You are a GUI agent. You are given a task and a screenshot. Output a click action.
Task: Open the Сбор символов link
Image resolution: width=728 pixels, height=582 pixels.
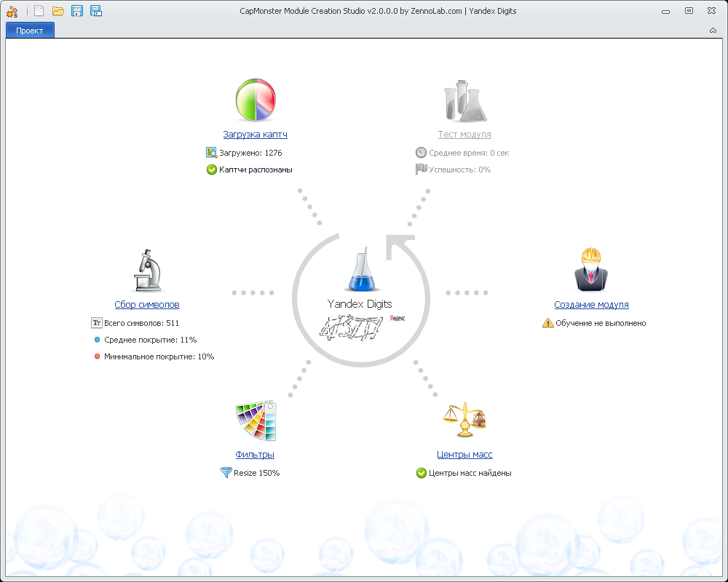147,305
